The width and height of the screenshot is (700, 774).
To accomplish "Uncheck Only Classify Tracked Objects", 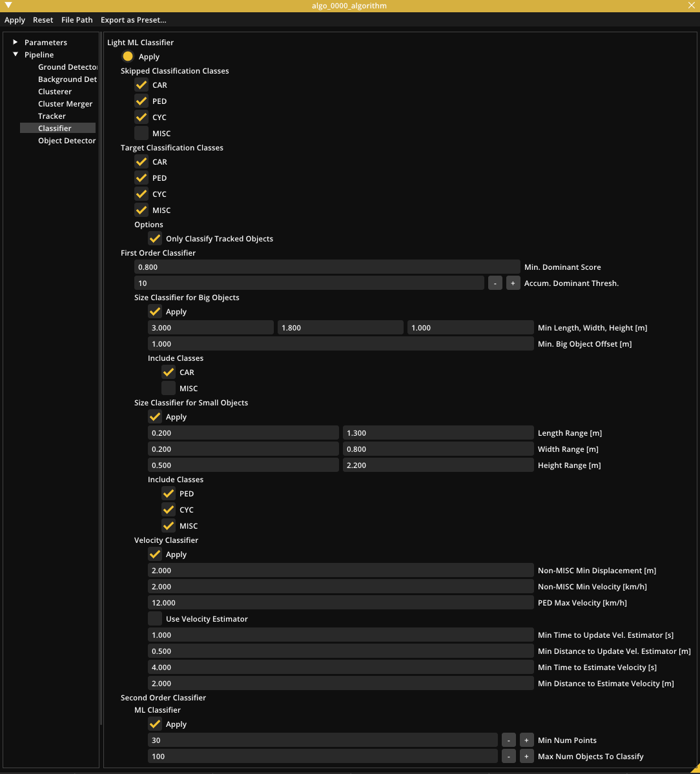I will (155, 239).
